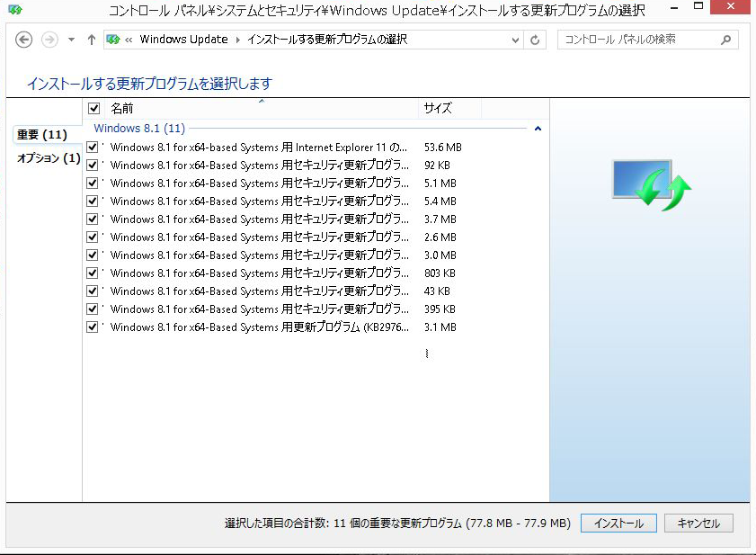Uncheck the 3.7 MB security update checkbox
756x555 pixels.
(x=92, y=219)
